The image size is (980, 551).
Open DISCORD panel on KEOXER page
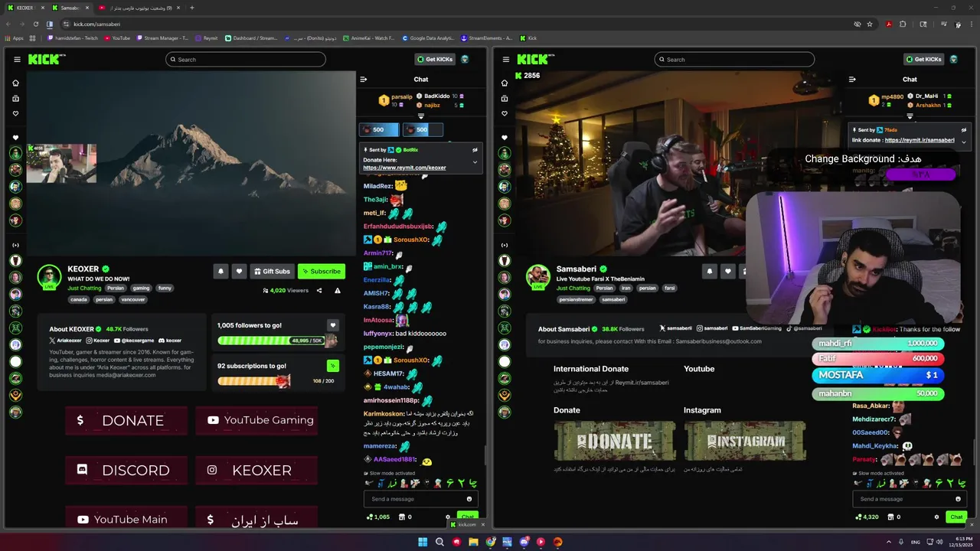click(126, 470)
